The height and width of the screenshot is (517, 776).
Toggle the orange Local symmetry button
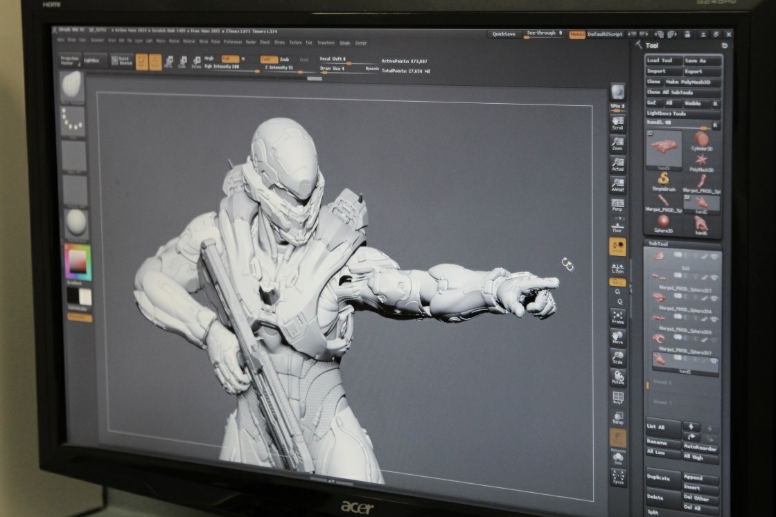(618, 246)
